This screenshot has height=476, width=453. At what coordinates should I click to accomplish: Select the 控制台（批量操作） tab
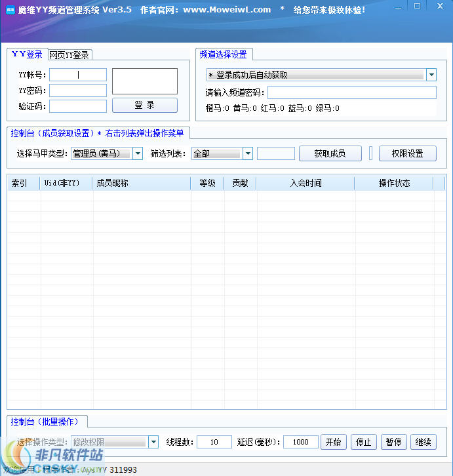click(x=47, y=422)
